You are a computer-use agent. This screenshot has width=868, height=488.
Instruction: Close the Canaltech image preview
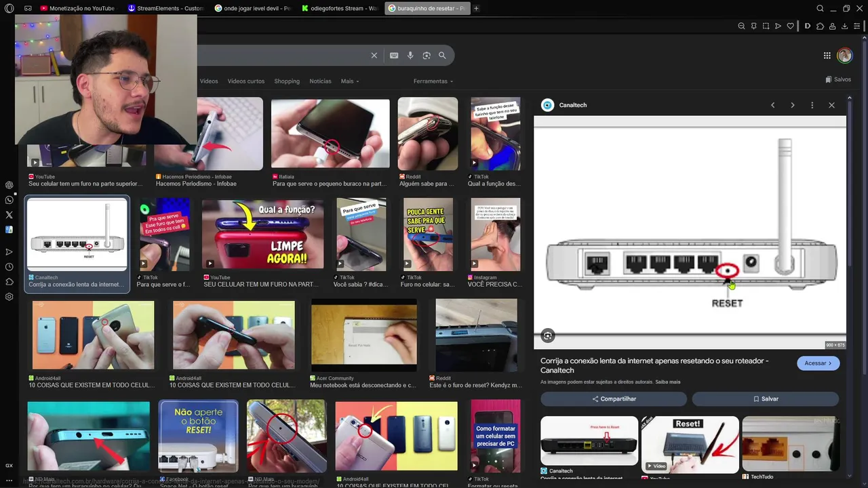click(x=831, y=105)
